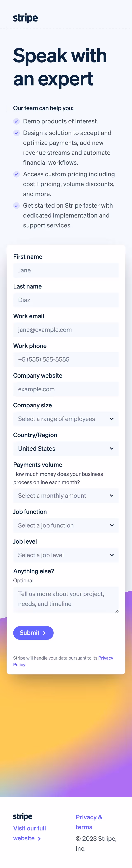The width and height of the screenshot is (132, 868).
Task: Click the Work email field
Action: pos(66,330)
